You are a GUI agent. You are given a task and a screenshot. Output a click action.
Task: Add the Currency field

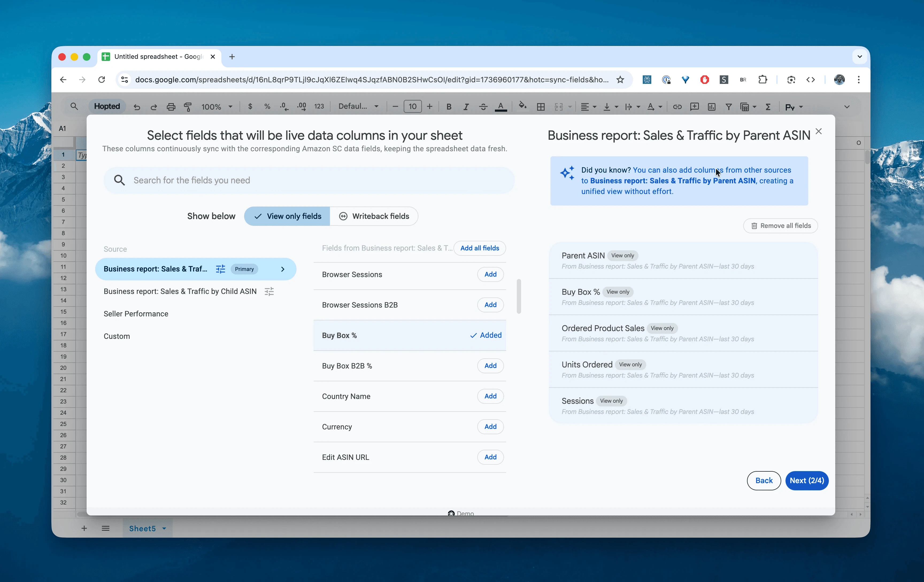click(490, 427)
